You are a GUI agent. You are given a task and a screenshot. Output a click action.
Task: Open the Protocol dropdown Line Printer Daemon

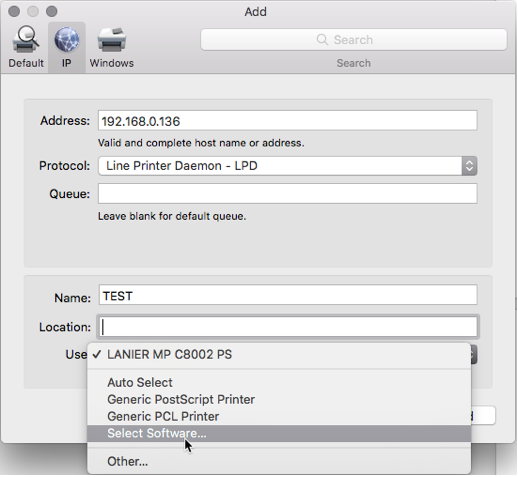(x=287, y=166)
